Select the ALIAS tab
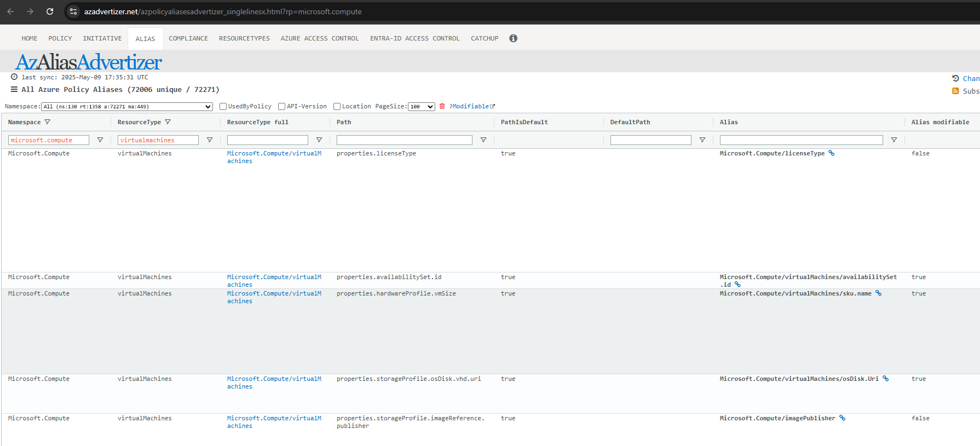The image size is (980, 446). pos(145,39)
